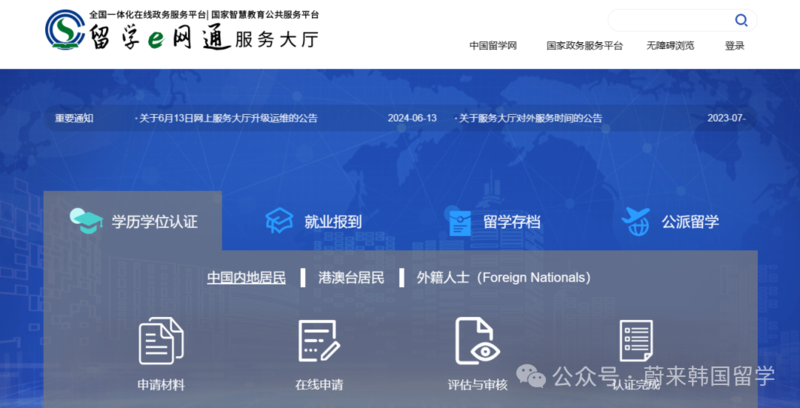The width and height of the screenshot is (800, 408).
Task: Open the 中国留学网 nav link
Action: pos(491,46)
